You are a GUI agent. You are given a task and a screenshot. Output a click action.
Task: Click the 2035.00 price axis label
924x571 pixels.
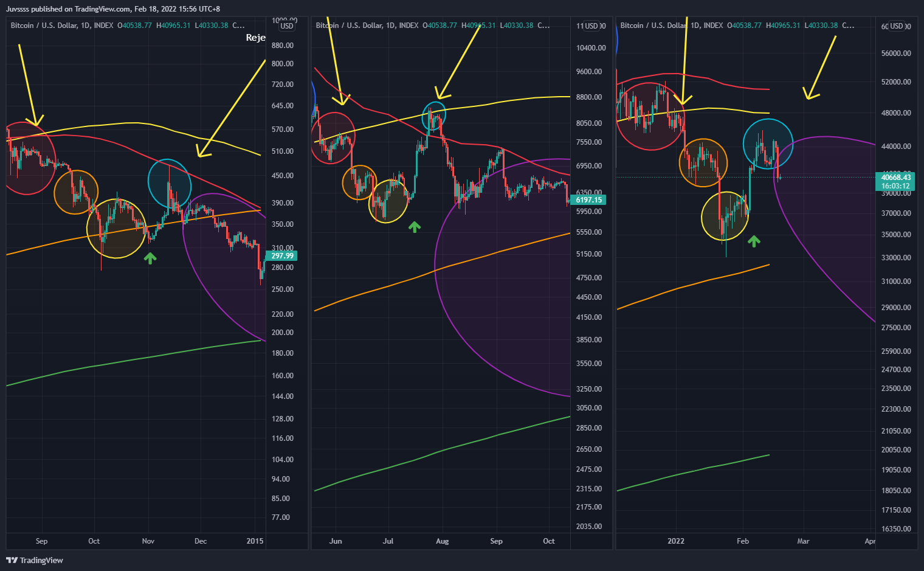click(589, 527)
